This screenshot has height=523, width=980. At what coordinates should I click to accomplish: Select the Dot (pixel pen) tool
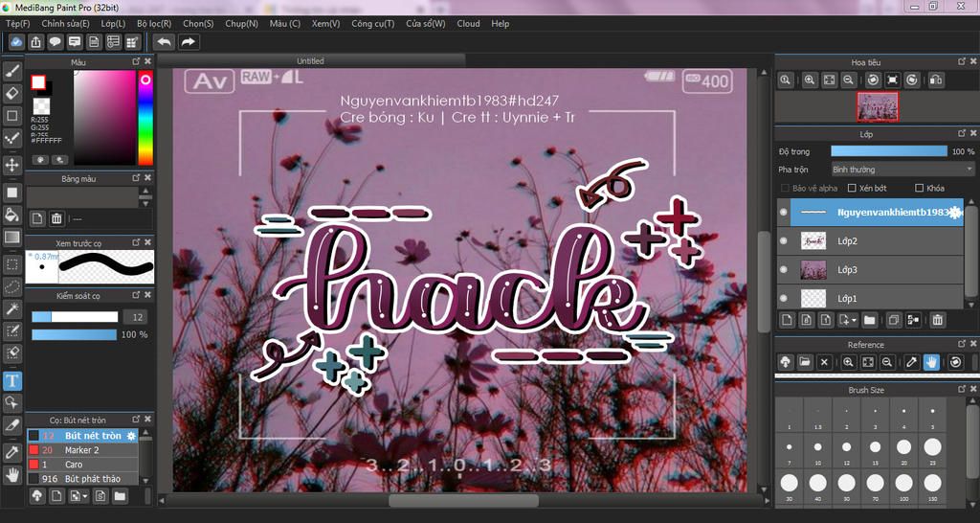[11, 138]
